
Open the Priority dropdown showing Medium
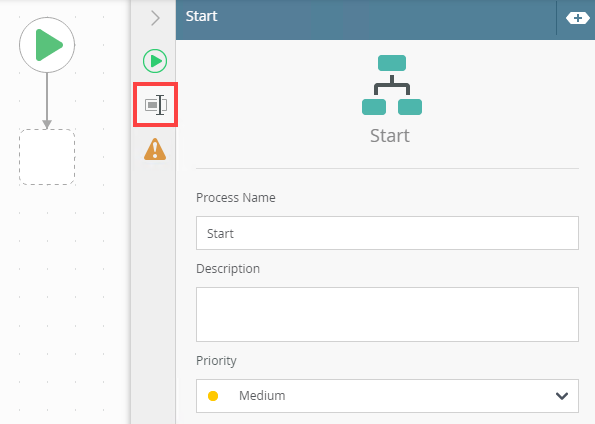pos(387,396)
